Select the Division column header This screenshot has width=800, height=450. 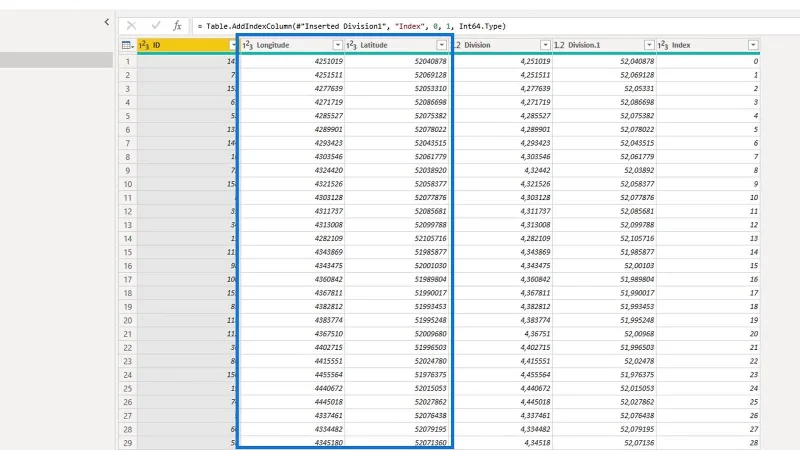(501, 45)
